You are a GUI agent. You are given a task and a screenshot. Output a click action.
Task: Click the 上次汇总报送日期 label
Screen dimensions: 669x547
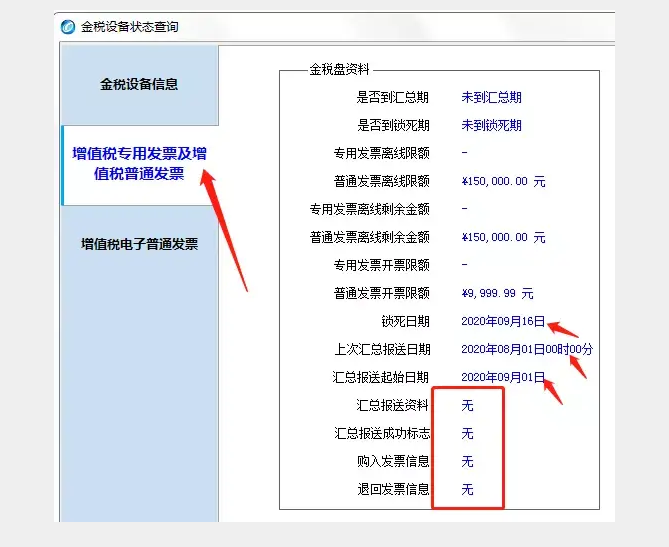382,349
